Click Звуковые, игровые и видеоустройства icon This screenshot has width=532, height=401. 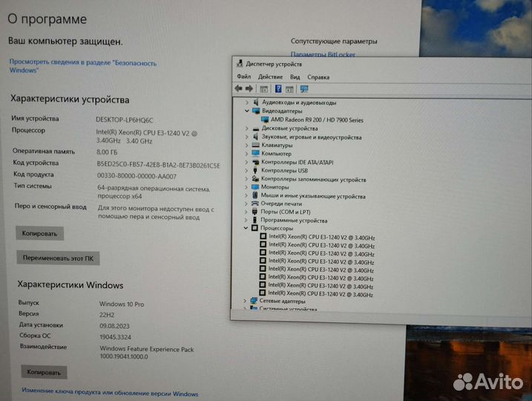pos(256,137)
